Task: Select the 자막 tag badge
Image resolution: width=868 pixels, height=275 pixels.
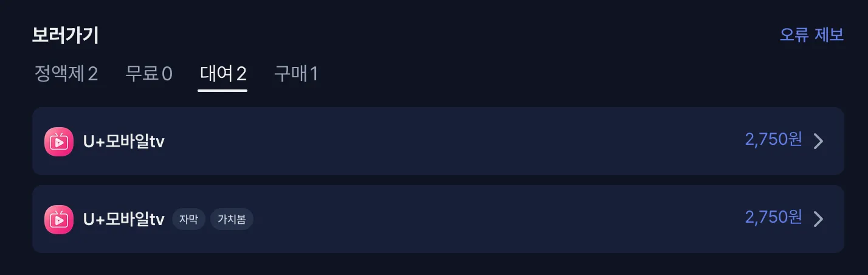Action: click(188, 219)
